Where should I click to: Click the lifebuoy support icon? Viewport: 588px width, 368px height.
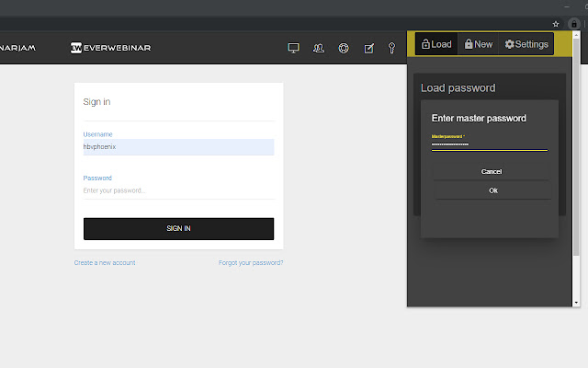344,48
